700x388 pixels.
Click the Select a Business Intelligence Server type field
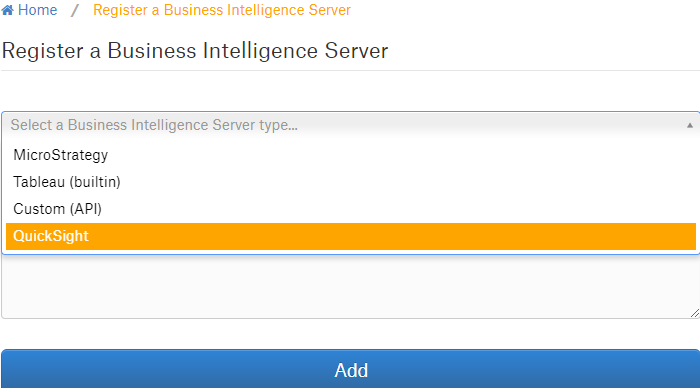[x=350, y=125]
